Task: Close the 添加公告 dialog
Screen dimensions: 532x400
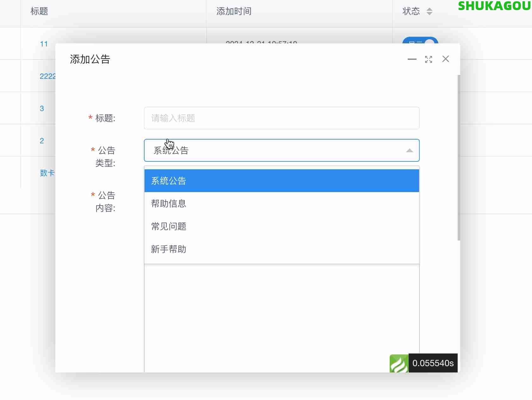Action: 446,59
